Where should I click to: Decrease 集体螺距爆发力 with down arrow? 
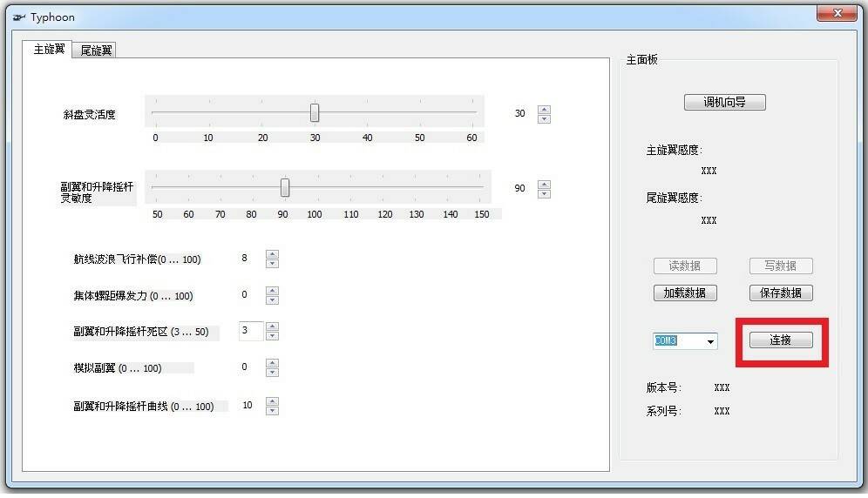(x=272, y=299)
